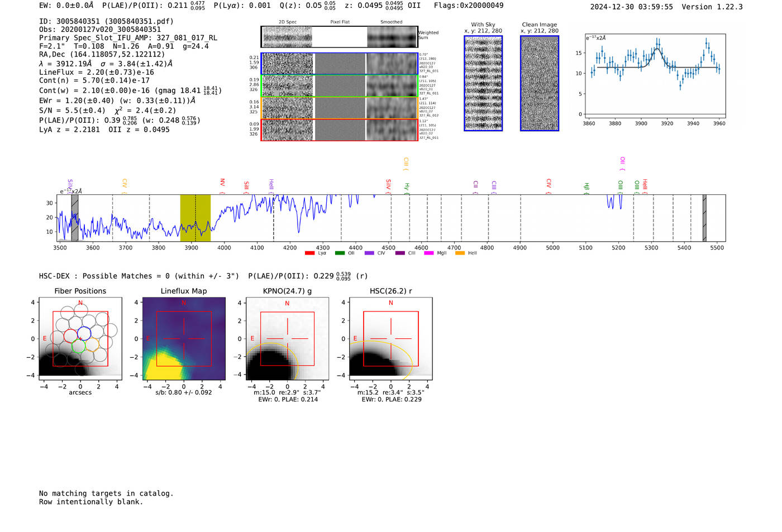782x532 pixels.
Task: Select the Weighted Sum 2D spectrum strip
Action: (x=339, y=37)
